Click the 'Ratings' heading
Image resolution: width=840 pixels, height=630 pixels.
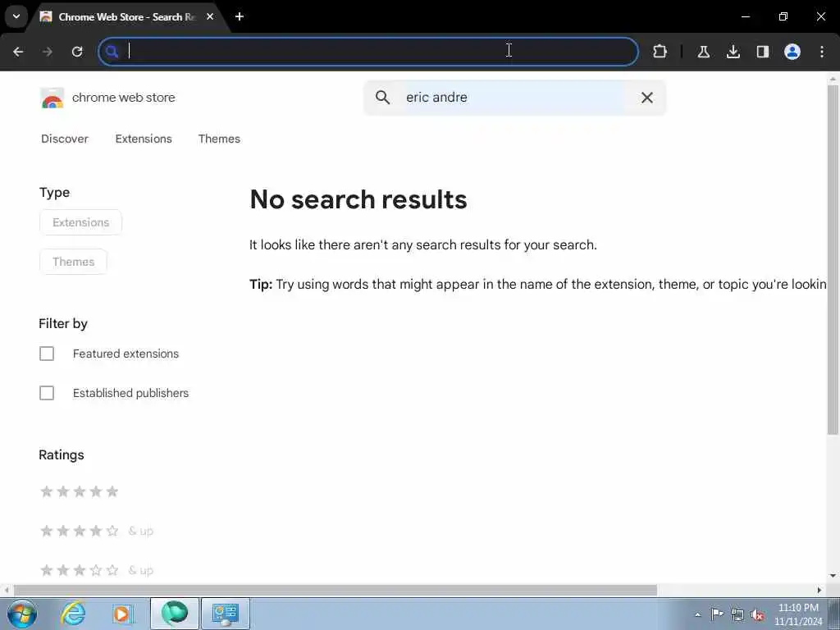click(62, 454)
